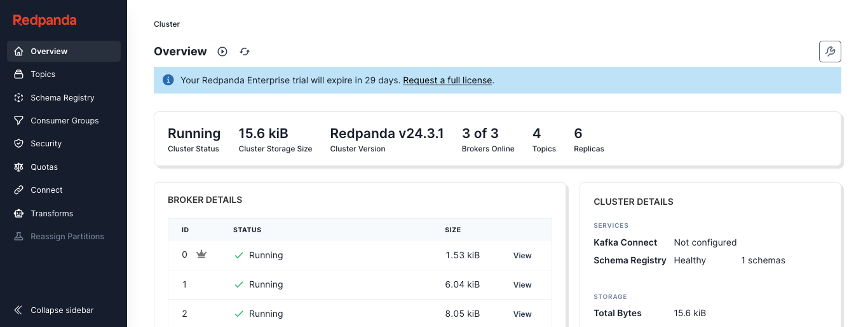Click the 3 of 3 brokers online stat

click(480, 134)
